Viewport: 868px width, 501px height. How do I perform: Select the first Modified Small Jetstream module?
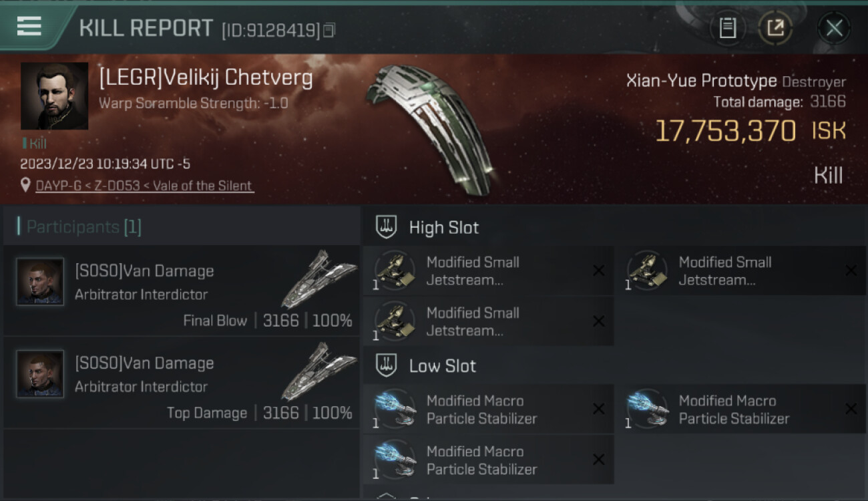tap(488, 271)
